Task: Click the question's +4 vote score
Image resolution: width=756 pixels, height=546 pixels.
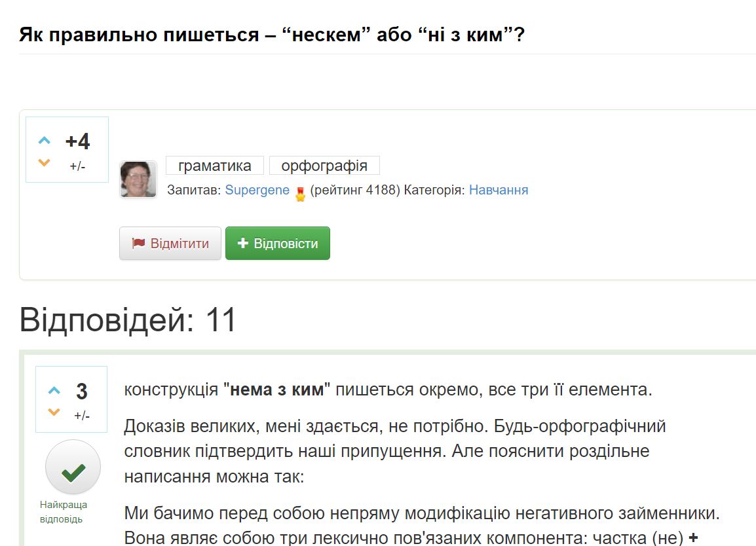Action: (x=77, y=141)
